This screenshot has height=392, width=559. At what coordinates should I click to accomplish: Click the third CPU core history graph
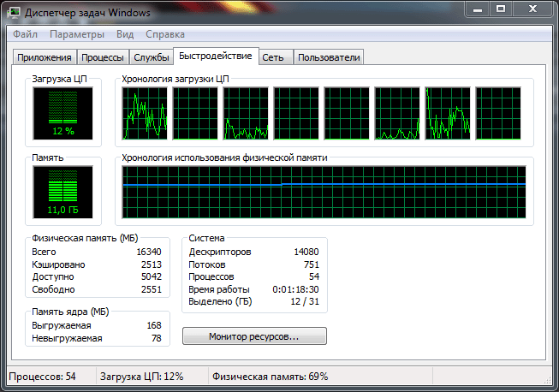tap(246, 114)
